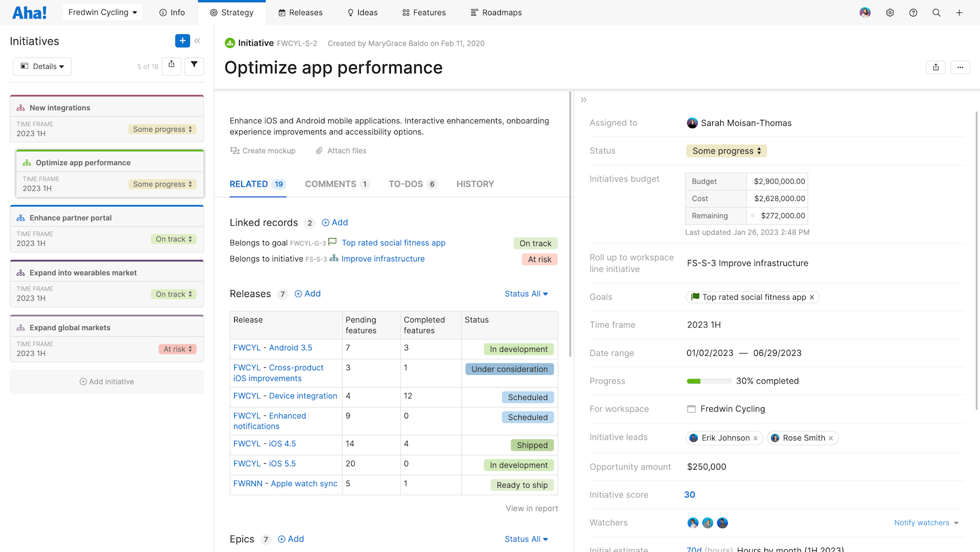Image resolution: width=980 pixels, height=552 pixels.
Task: Click the Attach files icon
Action: 319,150
